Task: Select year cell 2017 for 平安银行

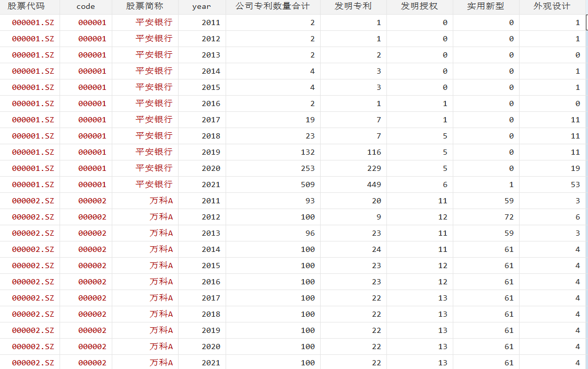Action: tap(211, 119)
